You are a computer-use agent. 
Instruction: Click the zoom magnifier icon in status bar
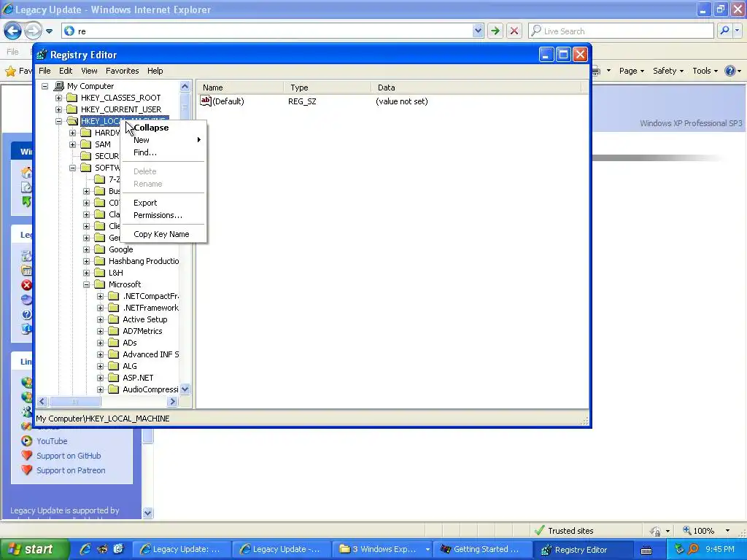coord(687,530)
